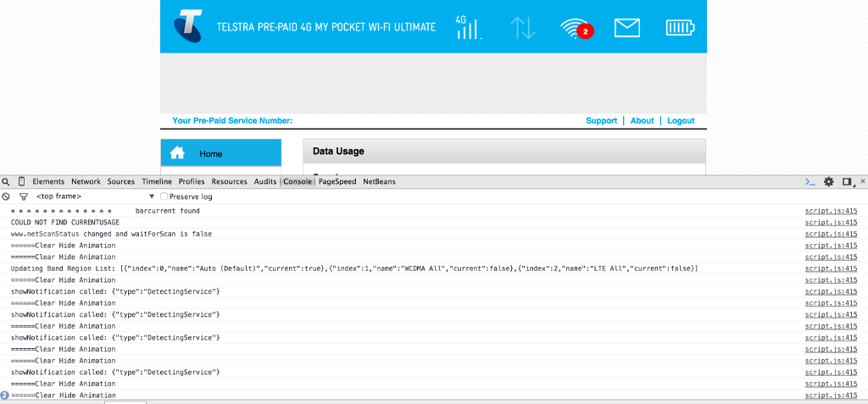Screen dimensions: 868x404
Task: Switch to the Sources tab
Action: (x=121, y=181)
